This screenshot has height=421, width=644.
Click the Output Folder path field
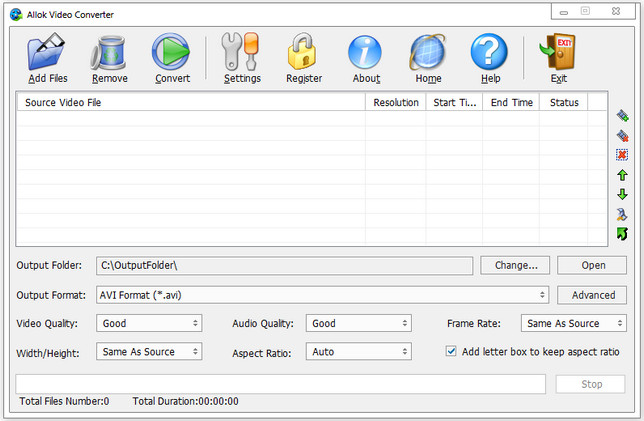coord(285,265)
